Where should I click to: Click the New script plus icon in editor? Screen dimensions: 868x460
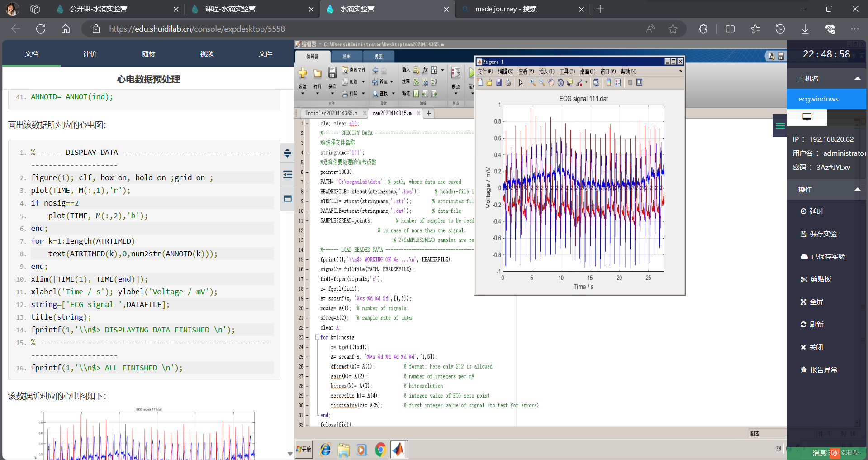303,73
